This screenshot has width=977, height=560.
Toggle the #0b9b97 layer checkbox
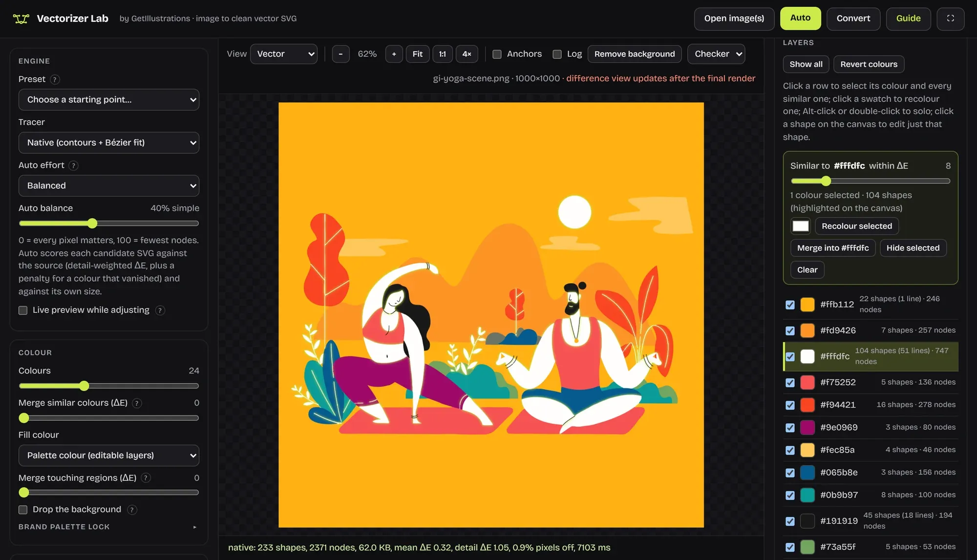790,495
